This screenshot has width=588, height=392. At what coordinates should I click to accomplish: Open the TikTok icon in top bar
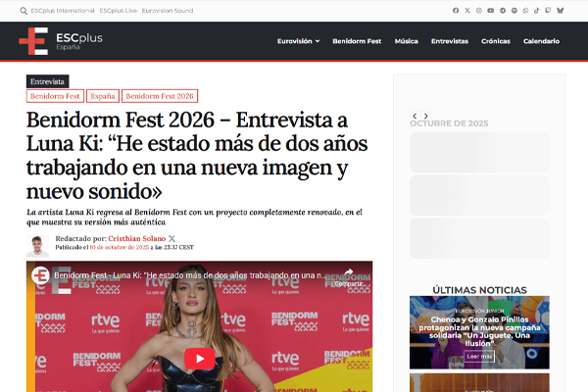pos(537,11)
